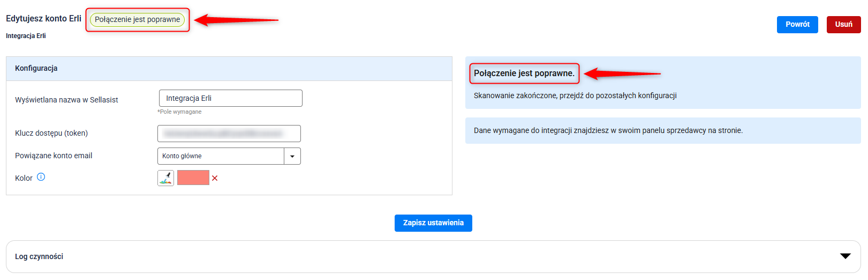This screenshot has width=868, height=280.
Task: Click the green connection status badge
Action: pos(137,20)
